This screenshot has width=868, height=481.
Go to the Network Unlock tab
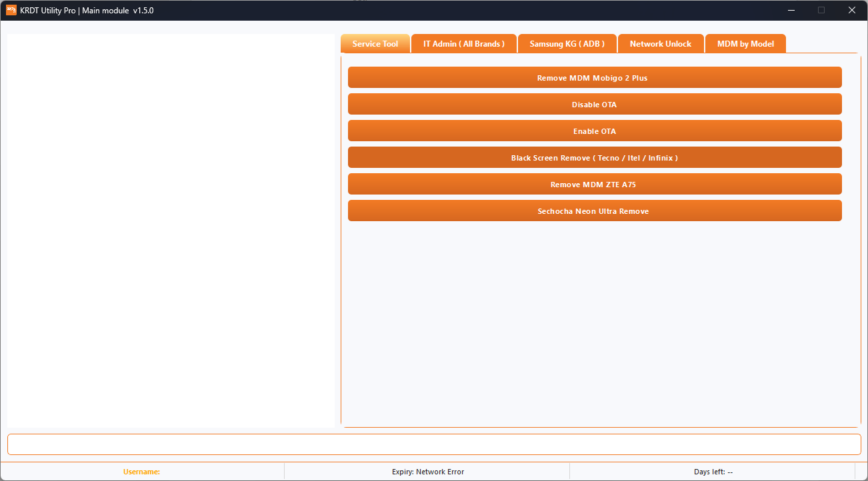pyautogui.click(x=661, y=44)
